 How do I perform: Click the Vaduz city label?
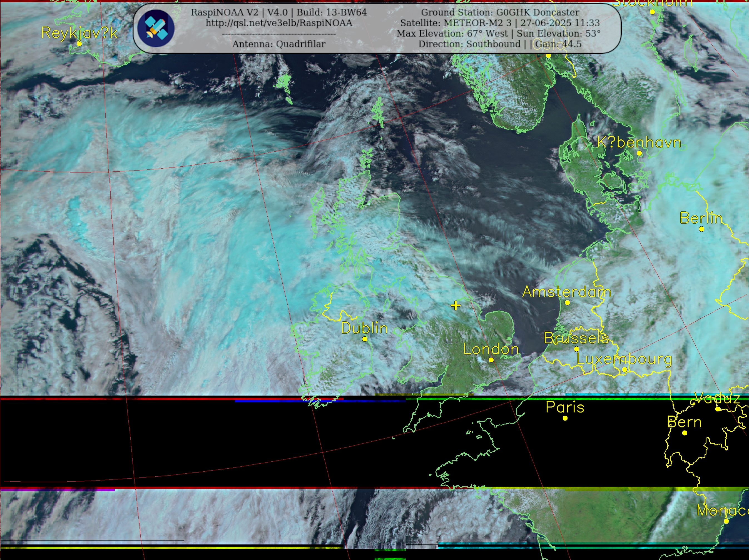(717, 398)
